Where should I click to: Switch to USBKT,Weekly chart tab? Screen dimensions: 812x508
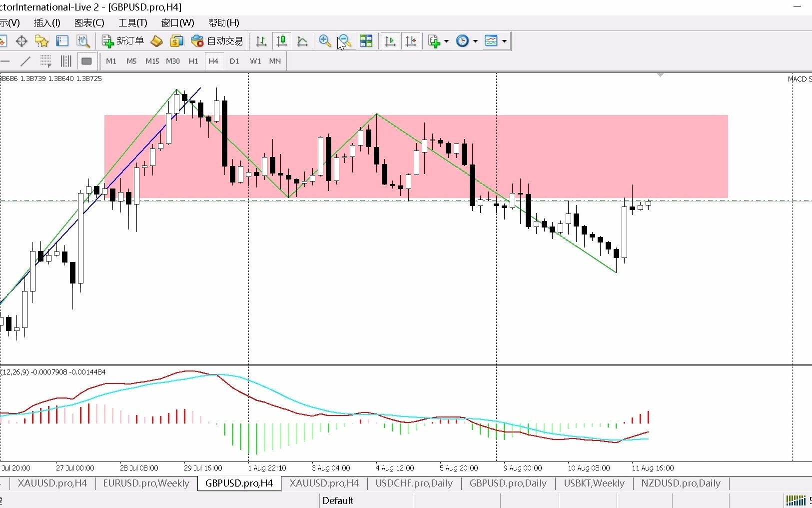pyautogui.click(x=594, y=483)
